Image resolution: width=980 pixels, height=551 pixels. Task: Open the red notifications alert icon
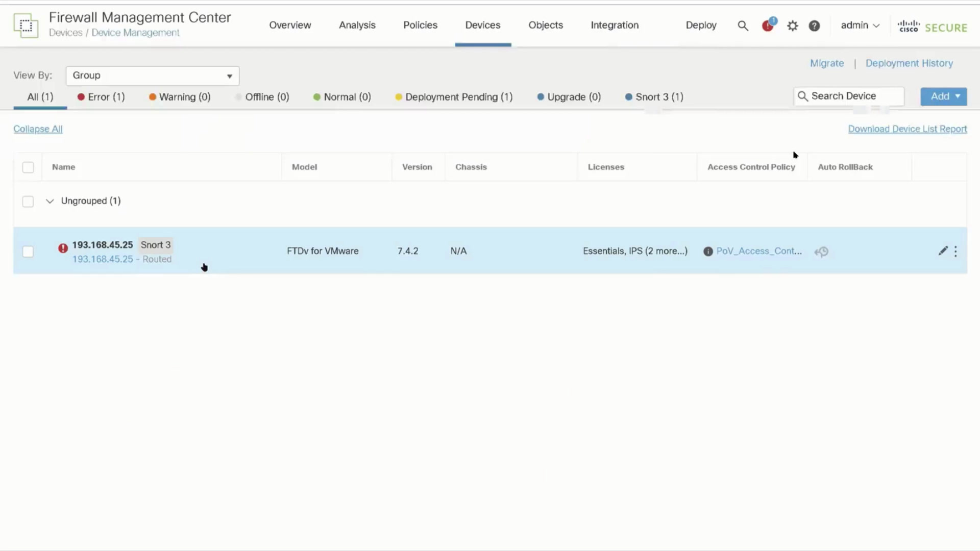(x=768, y=25)
